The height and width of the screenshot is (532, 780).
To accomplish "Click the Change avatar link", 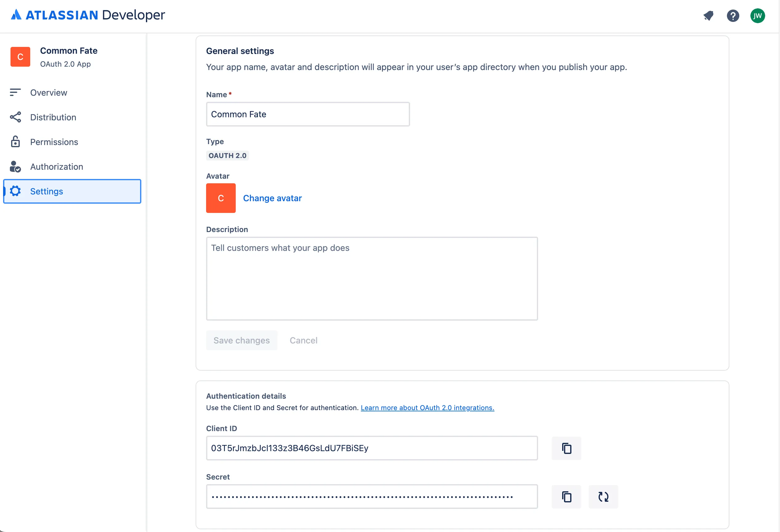I will 272,198.
